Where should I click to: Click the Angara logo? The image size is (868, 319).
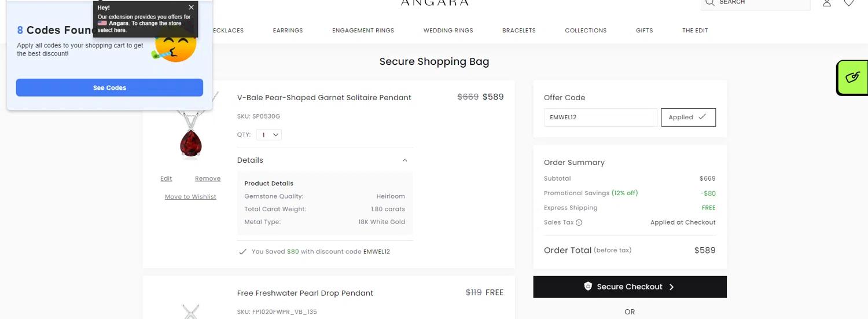point(435,3)
